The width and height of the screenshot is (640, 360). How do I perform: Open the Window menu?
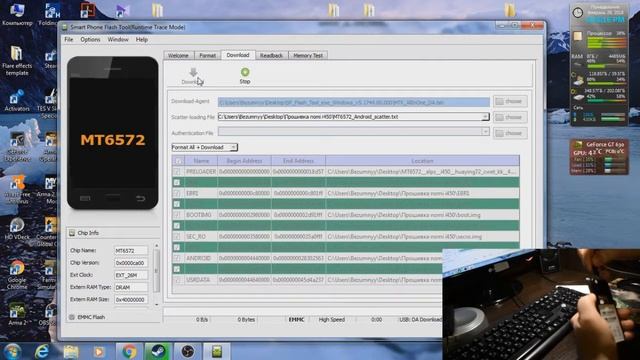(x=118, y=40)
